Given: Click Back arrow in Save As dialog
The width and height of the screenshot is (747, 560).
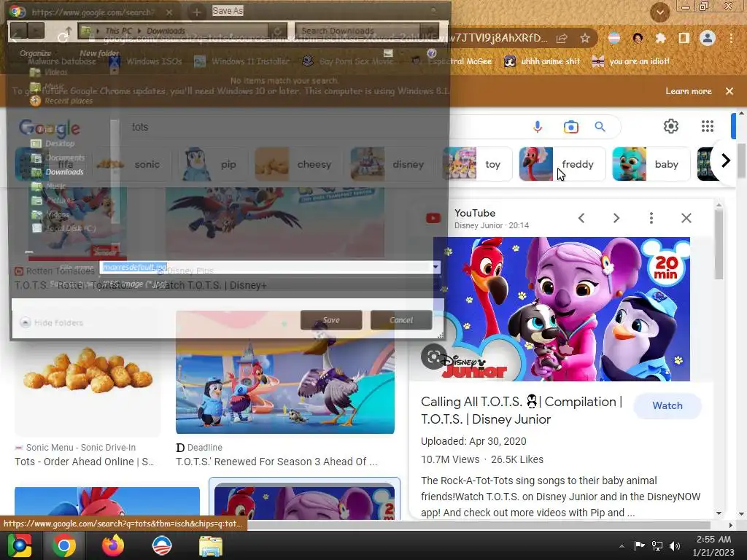Looking at the screenshot, I should point(18,30).
